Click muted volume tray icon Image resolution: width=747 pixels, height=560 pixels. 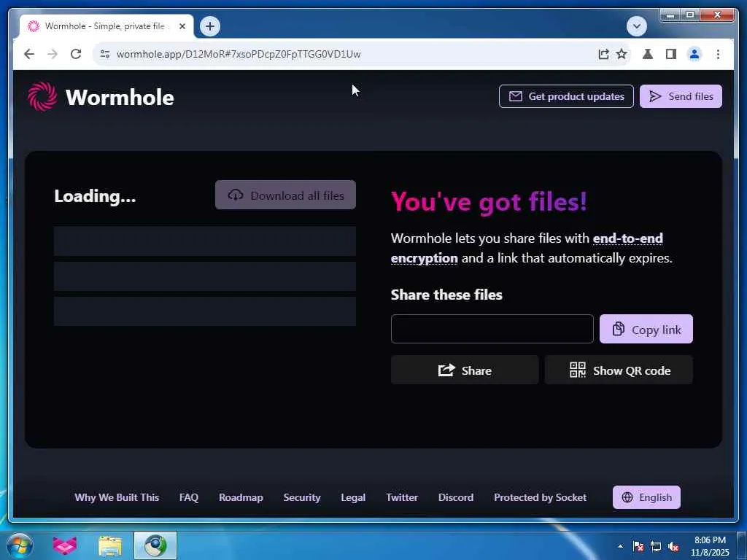(673, 546)
